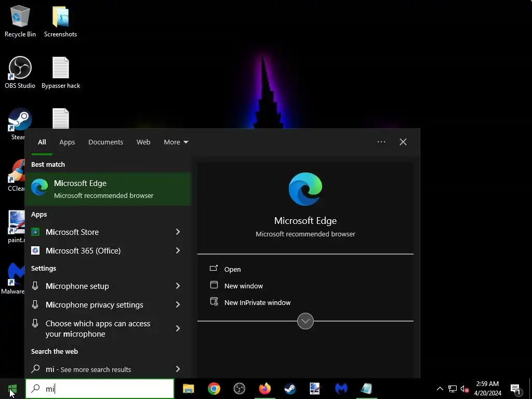The width and height of the screenshot is (532, 399).
Task: Open the notepad-like app at taskbar end
Action: point(366,389)
